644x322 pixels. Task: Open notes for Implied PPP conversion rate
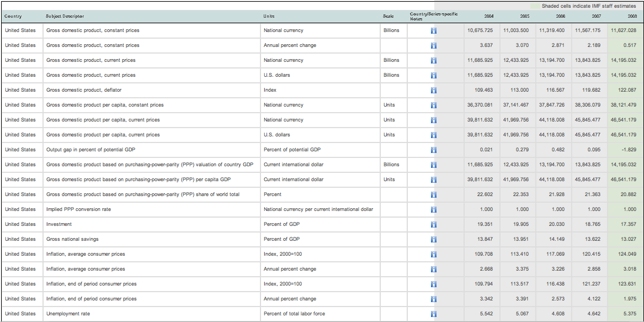click(x=434, y=209)
